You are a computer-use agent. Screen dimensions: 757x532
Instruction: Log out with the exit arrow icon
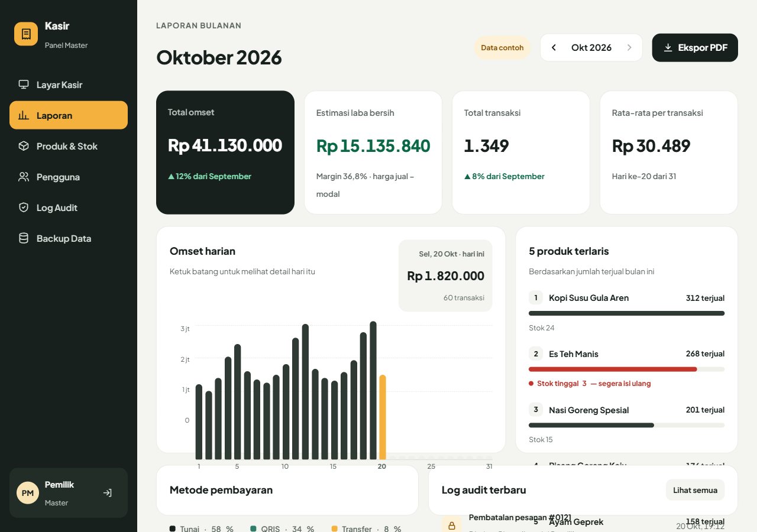click(x=107, y=492)
